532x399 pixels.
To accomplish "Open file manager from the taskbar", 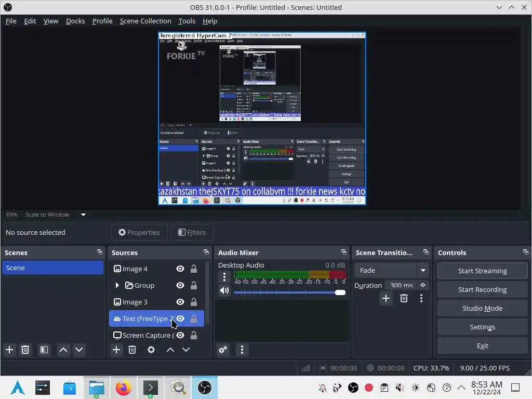I will [x=96, y=388].
